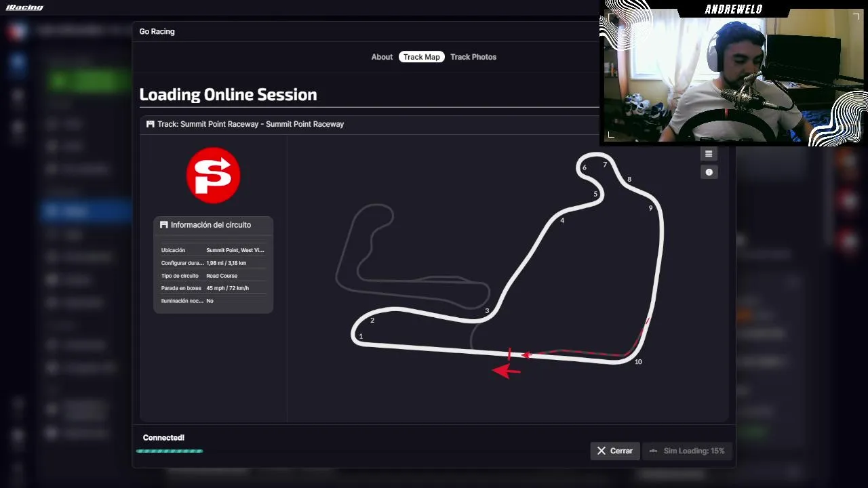The height and width of the screenshot is (488, 868).
Task: Click turn 3 marker on track map
Action: [x=487, y=311]
